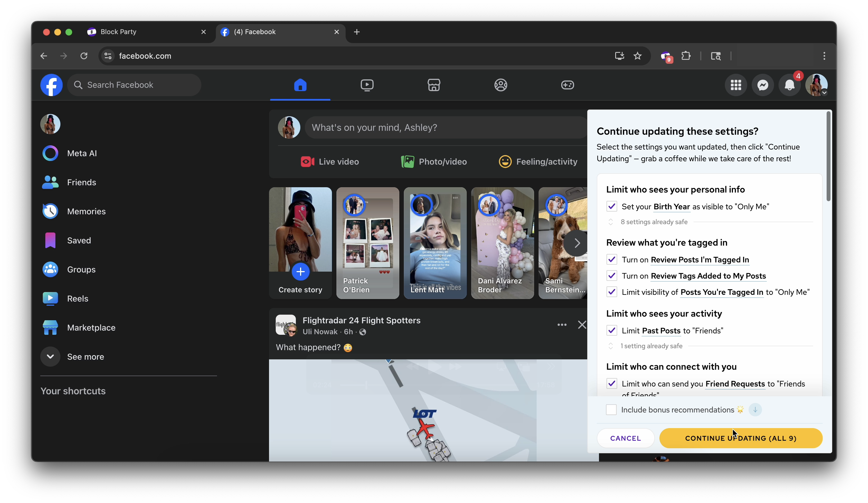
Task: Open the Friend Requests setting link
Action: (735, 383)
